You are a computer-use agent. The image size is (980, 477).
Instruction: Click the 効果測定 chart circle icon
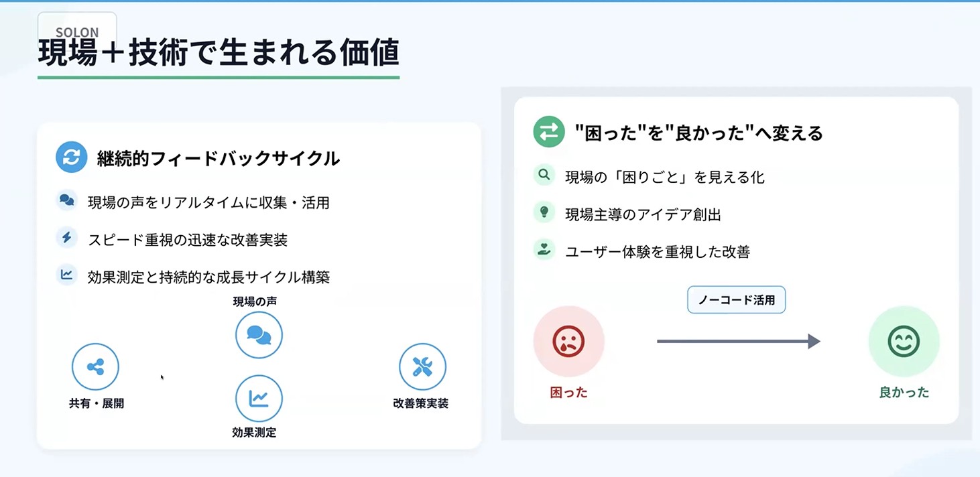click(x=259, y=399)
